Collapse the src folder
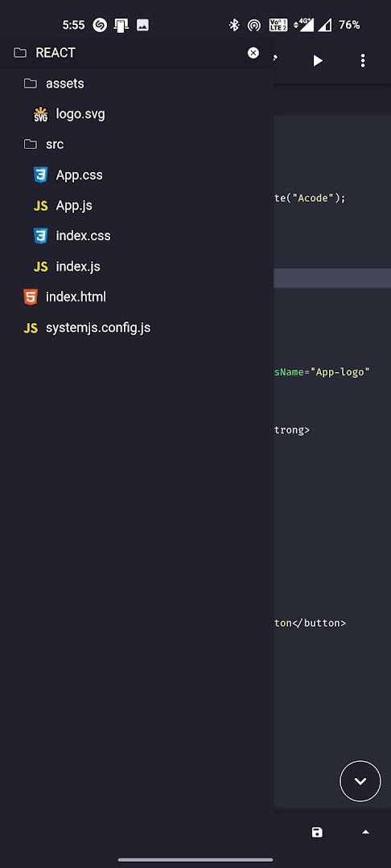Viewport: 391px width, 868px height. click(x=137, y=145)
